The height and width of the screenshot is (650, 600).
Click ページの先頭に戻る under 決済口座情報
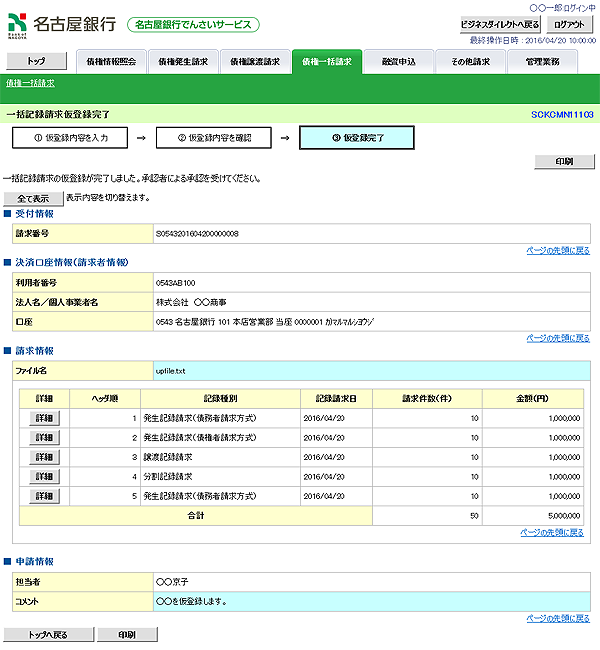[558, 338]
